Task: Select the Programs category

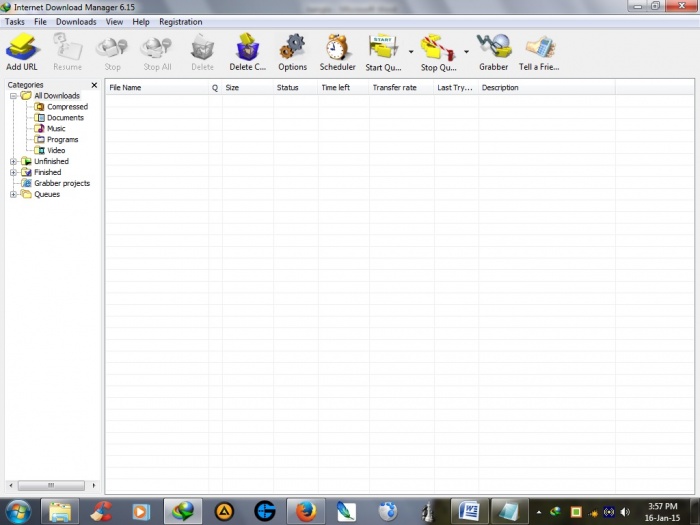Action: click(x=62, y=139)
